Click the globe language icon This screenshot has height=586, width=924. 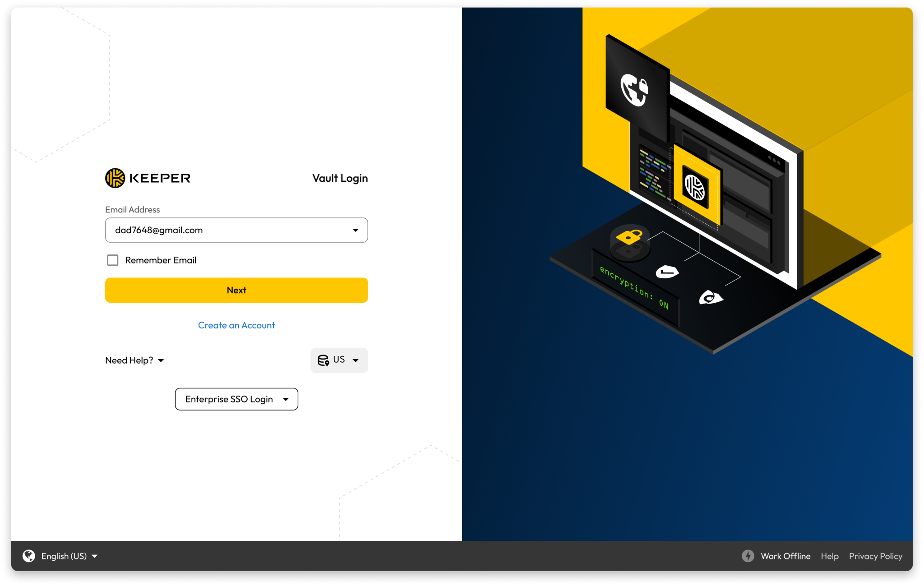(29, 556)
